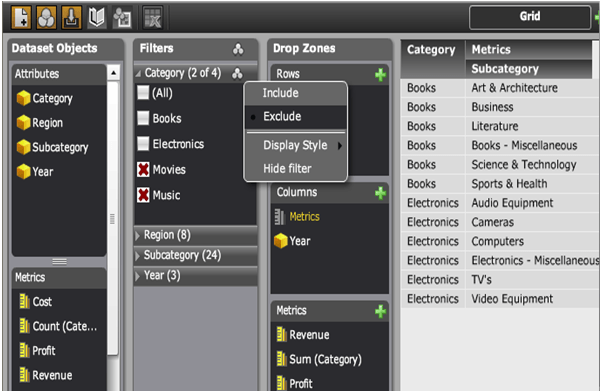Toggle the excluded Movies checkbox

click(143, 169)
